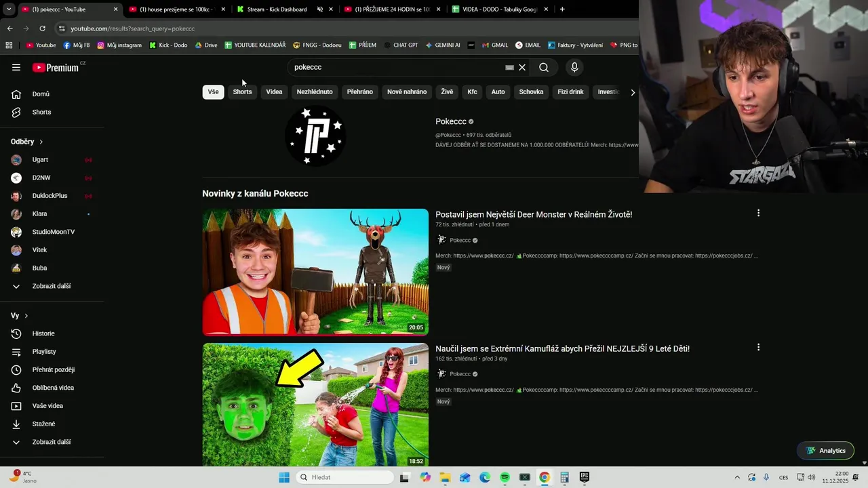868x488 pixels.
Task: Open options menu for Kamufláž video
Action: (758, 347)
